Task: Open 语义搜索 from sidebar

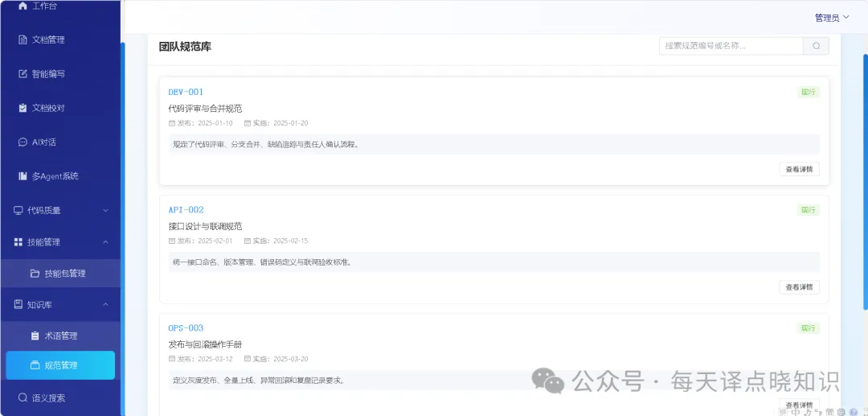Action: tap(60, 397)
